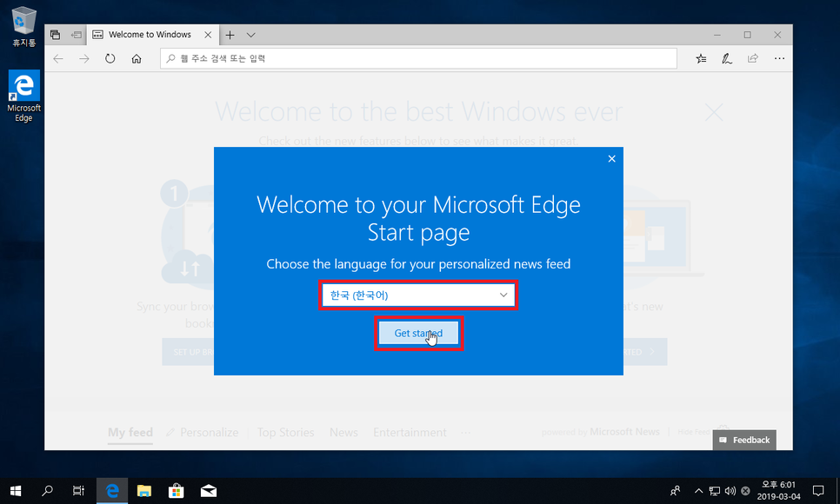Viewport: 840px width, 504px height.
Task: Refresh the current Edge page
Action: click(110, 59)
